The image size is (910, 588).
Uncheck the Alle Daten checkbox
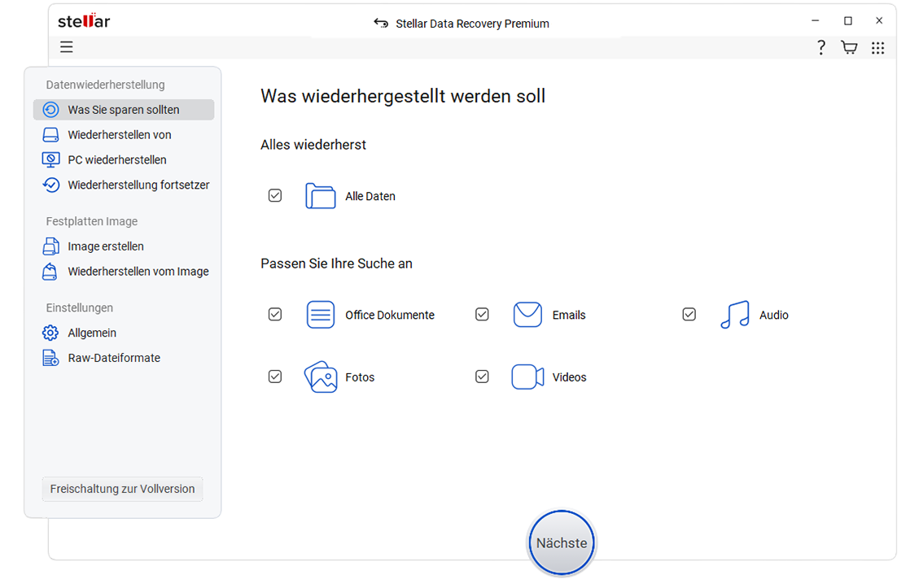274,195
